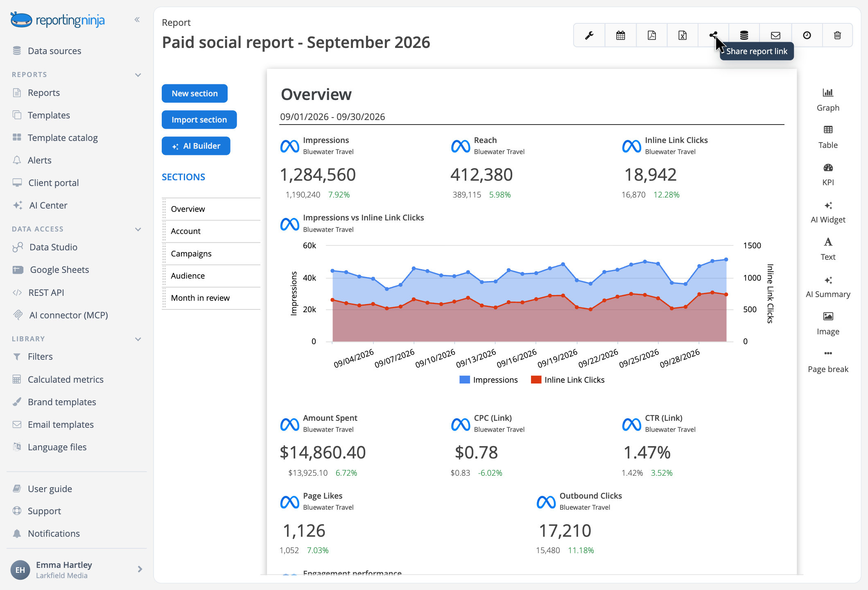Open the calendar date range icon

pyautogui.click(x=620, y=36)
